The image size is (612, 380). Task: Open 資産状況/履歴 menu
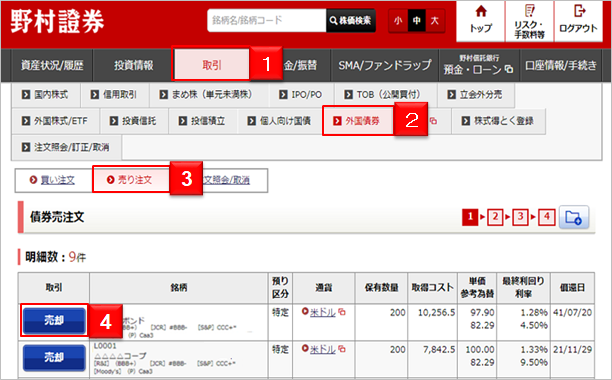pyautogui.click(x=52, y=65)
